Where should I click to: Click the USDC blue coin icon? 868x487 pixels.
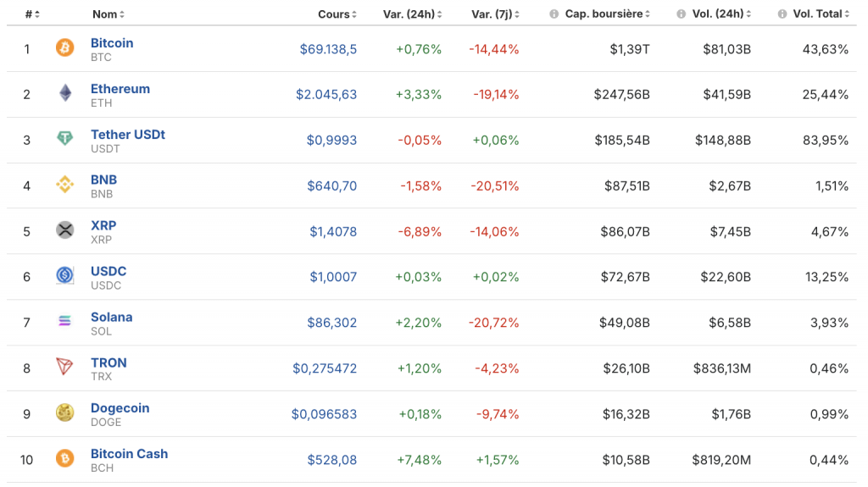pyautogui.click(x=65, y=276)
